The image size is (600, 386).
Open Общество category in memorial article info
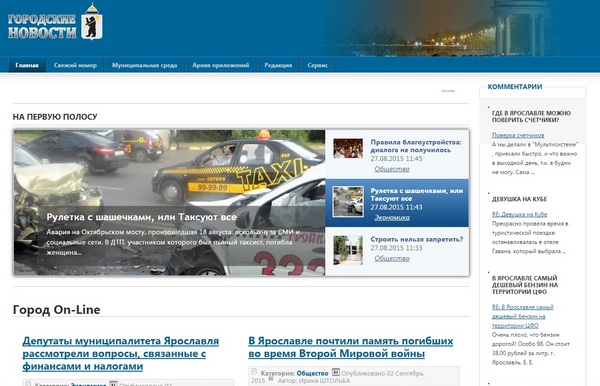(312, 373)
